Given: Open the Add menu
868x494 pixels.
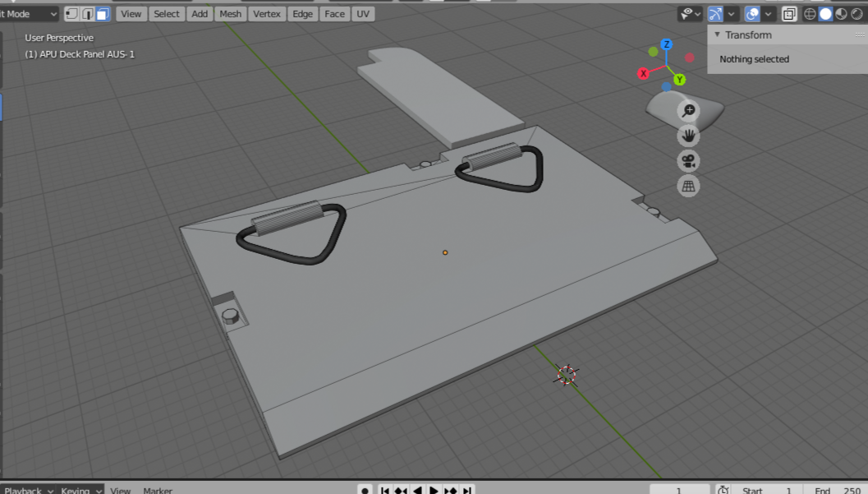Looking at the screenshot, I should [200, 14].
